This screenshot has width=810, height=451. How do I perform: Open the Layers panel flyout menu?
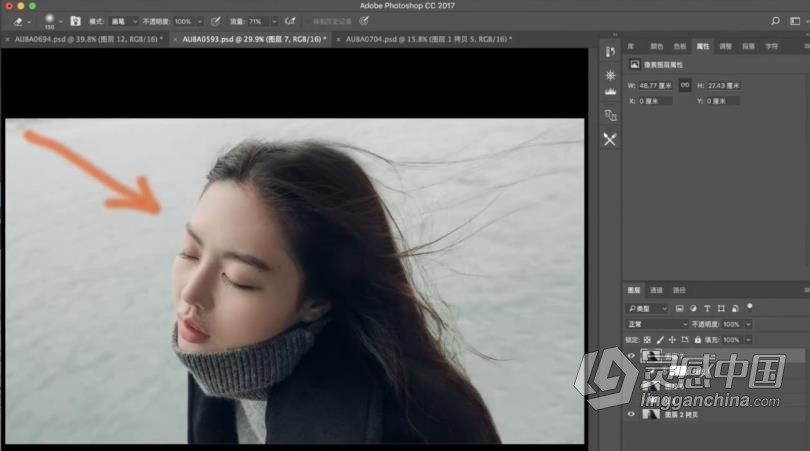(806, 290)
